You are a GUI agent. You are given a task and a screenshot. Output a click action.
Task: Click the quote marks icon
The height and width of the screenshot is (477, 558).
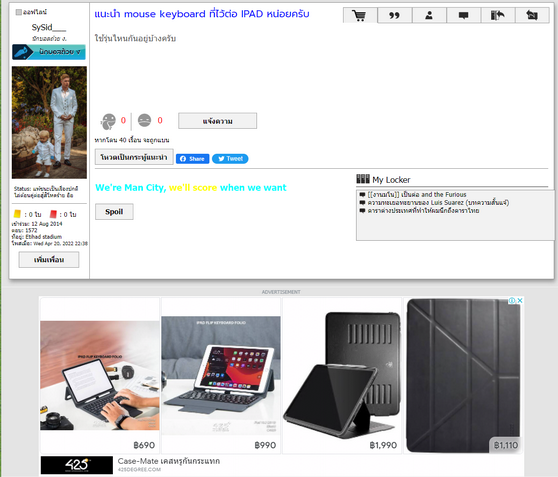(394, 15)
